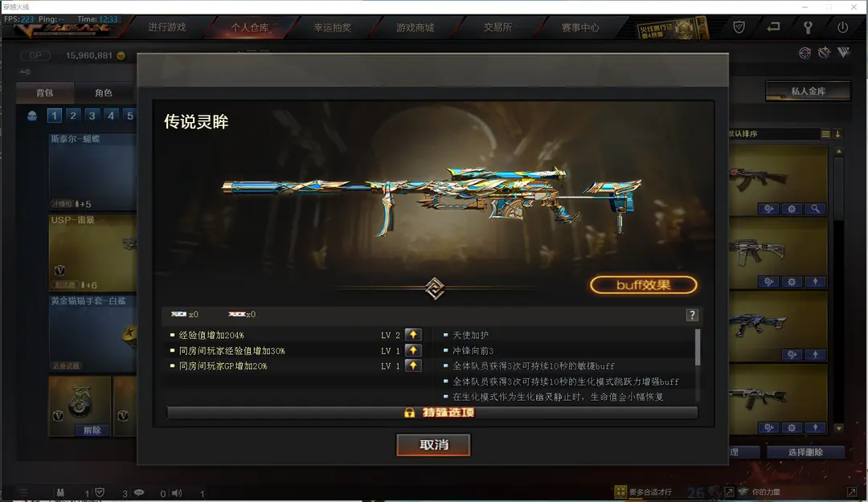Switch to backpack slot 5

pyautogui.click(x=129, y=116)
